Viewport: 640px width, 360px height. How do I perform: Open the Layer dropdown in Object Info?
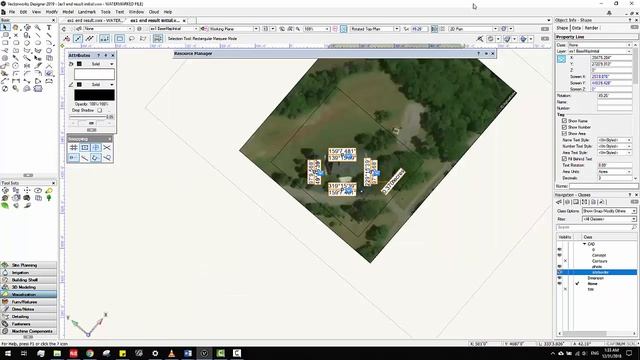pos(600,51)
